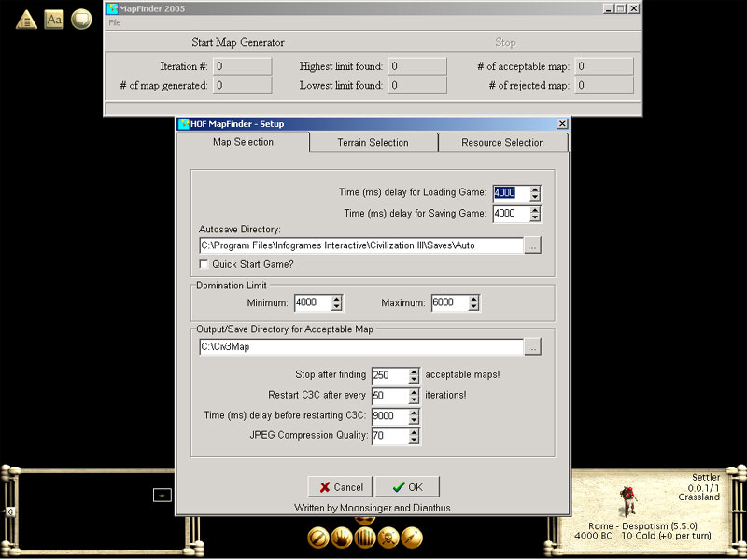
Task: Click the "10 Gold (+0 per turn)" text
Action: coord(666,536)
